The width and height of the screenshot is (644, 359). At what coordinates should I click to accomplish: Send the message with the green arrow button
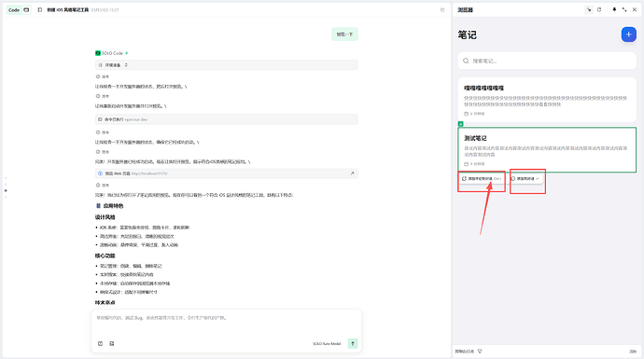(353, 343)
